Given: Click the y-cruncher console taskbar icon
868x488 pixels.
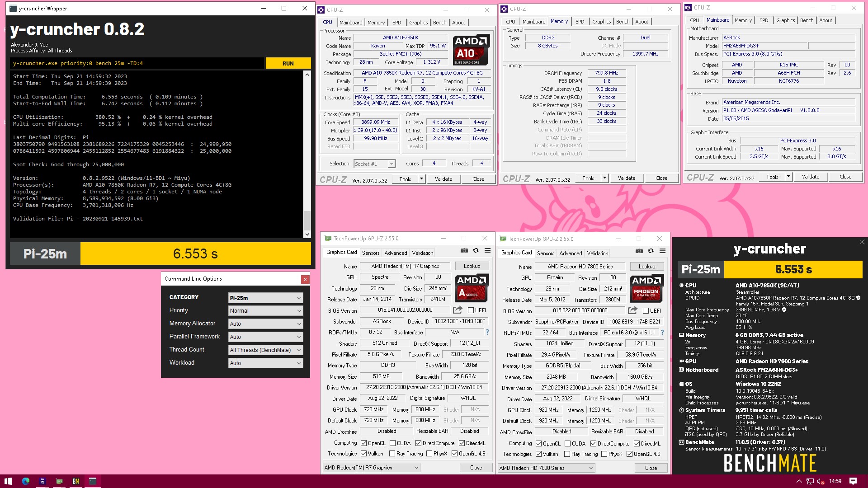Looking at the screenshot, I should (93, 481).
